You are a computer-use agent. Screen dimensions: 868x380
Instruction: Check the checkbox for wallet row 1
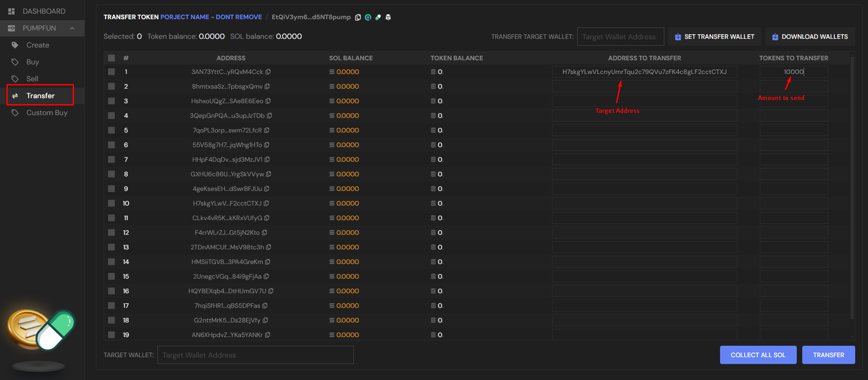tap(111, 72)
